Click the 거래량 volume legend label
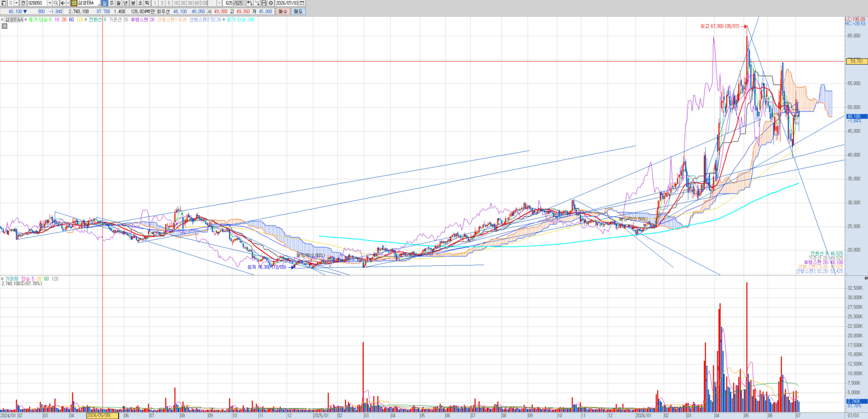868x419 pixels. (x=12, y=279)
